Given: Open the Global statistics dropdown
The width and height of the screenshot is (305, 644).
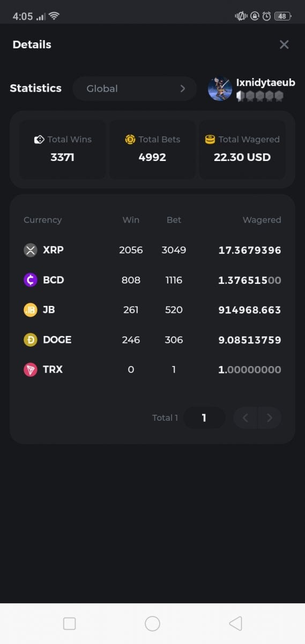Looking at the screenshot, I should point(135,89).
